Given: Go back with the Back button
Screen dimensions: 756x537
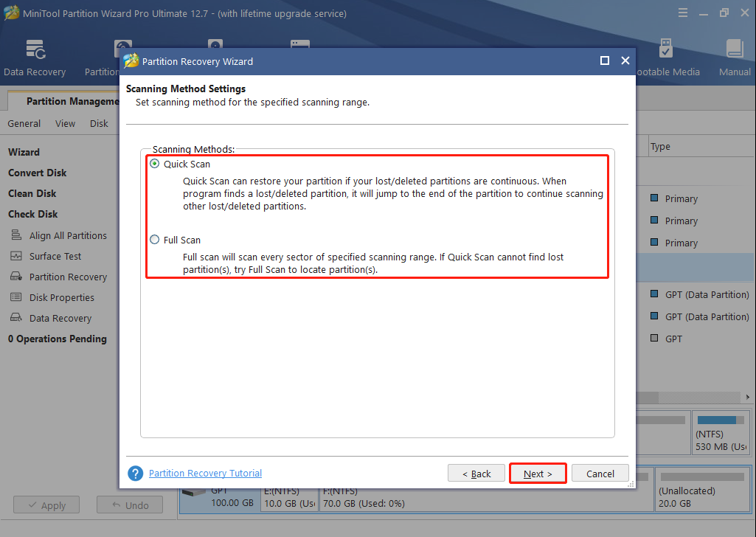Looking at the screenshot, I should click(476, 474).
